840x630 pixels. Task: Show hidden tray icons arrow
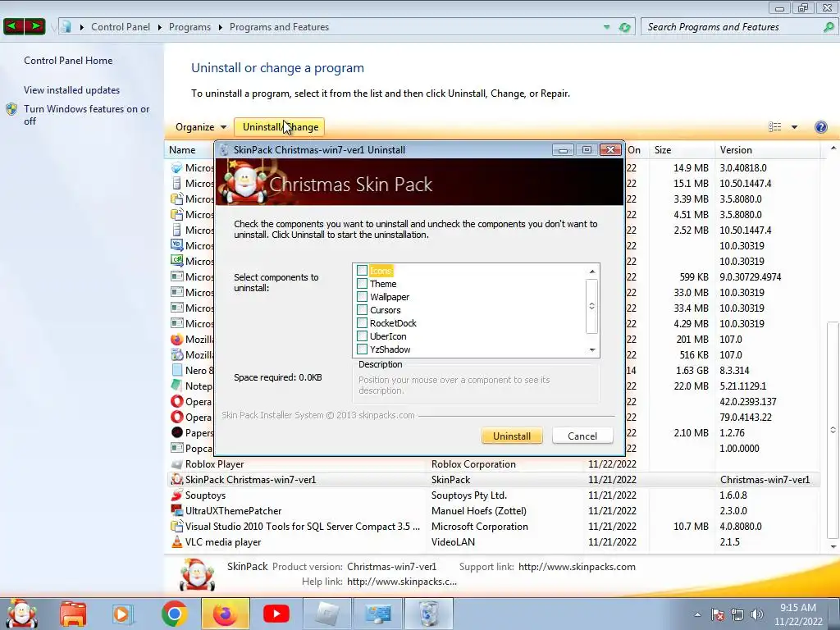point(697,614)
